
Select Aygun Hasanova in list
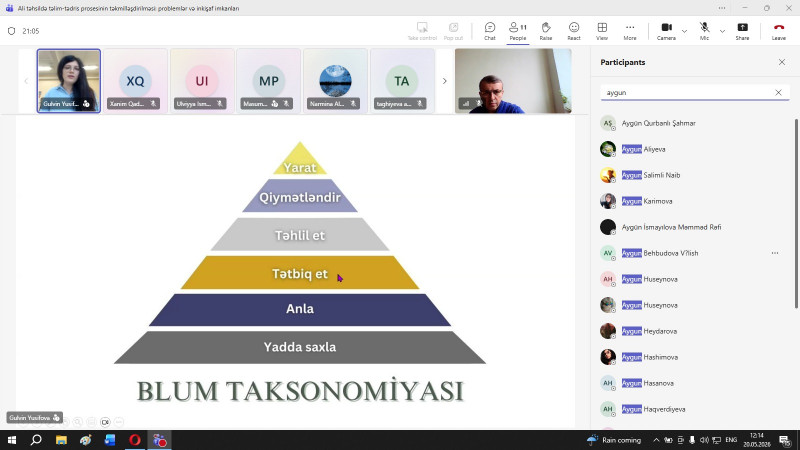click(x=694, y=383)
